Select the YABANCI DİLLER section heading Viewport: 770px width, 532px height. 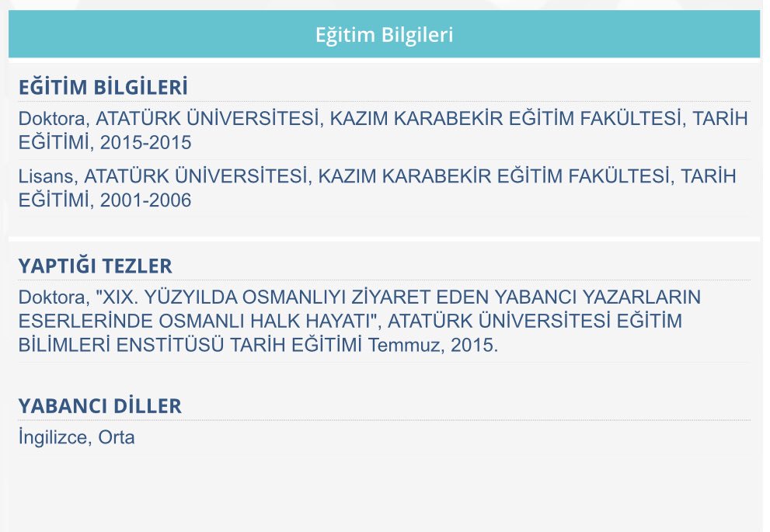[x=100, y=406]
